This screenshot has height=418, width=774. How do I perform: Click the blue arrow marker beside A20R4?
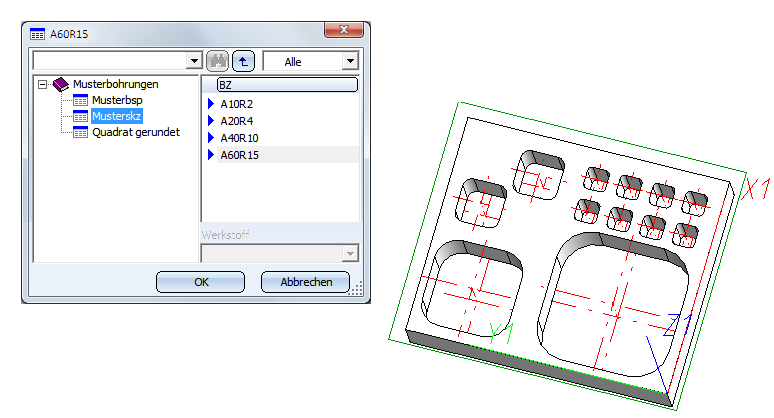[211, 120]
